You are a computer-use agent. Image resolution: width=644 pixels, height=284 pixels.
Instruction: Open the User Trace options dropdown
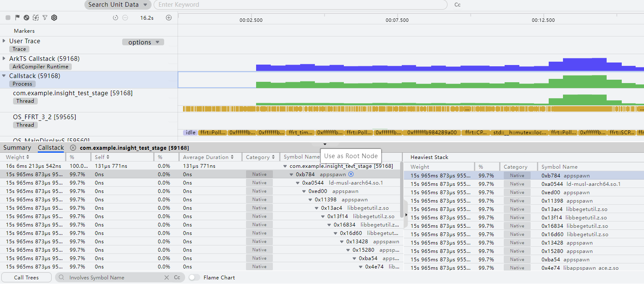click(x=143, y=42)
